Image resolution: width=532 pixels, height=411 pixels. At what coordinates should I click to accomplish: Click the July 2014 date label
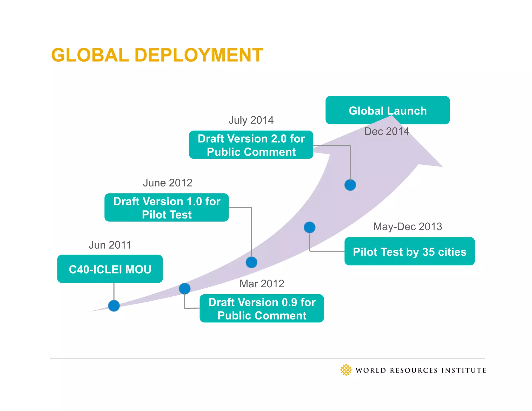(x=251, y=120)
